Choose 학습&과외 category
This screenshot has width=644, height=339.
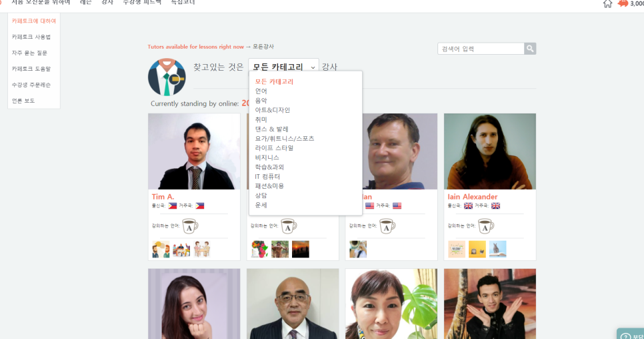coord(269,166)
